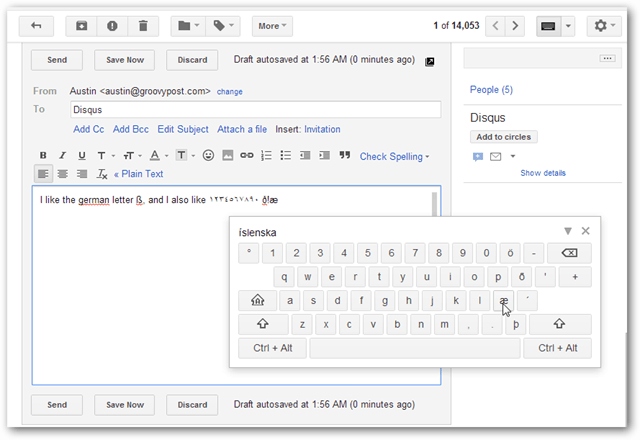Insert an image using the picture icon
This screenshot has height=440, width=640.
(228, 156)
